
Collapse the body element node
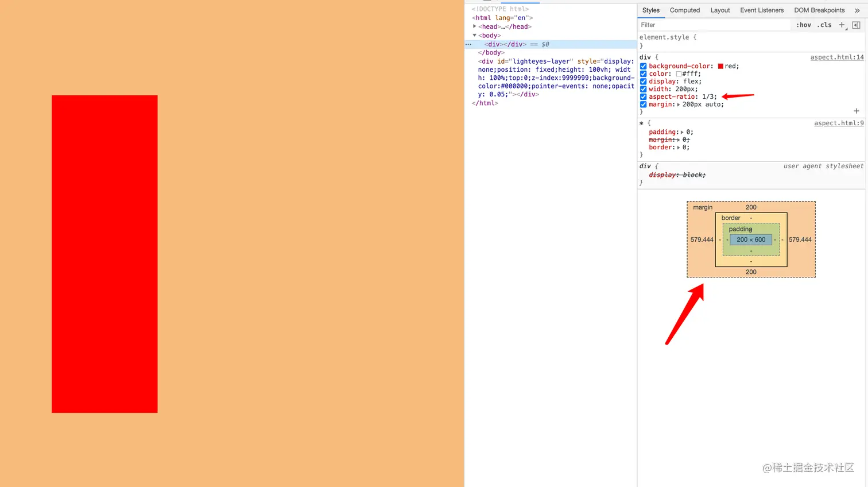pyautogui.click(x=474, y=35)
